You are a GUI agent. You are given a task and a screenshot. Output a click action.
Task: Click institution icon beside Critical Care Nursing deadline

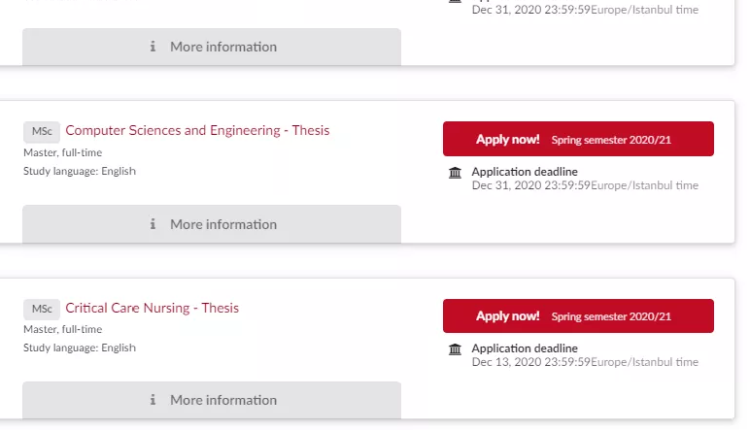(x=456, y=349)
